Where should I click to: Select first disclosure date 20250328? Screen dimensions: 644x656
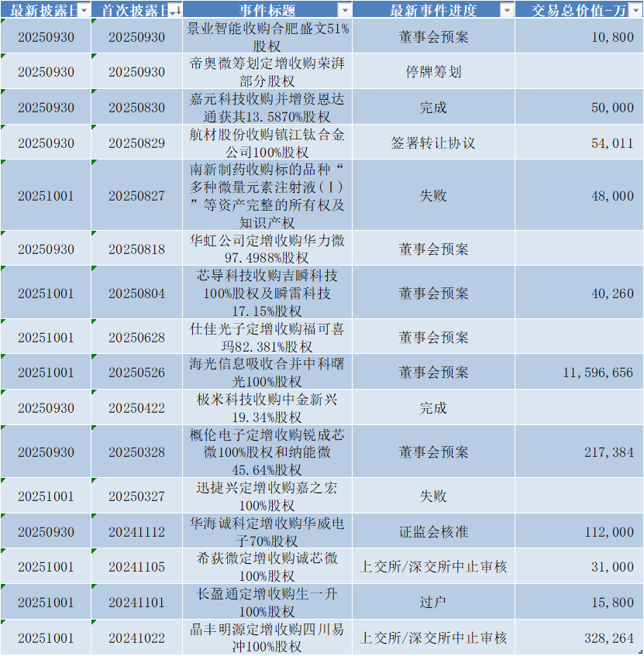click(136, 452)
